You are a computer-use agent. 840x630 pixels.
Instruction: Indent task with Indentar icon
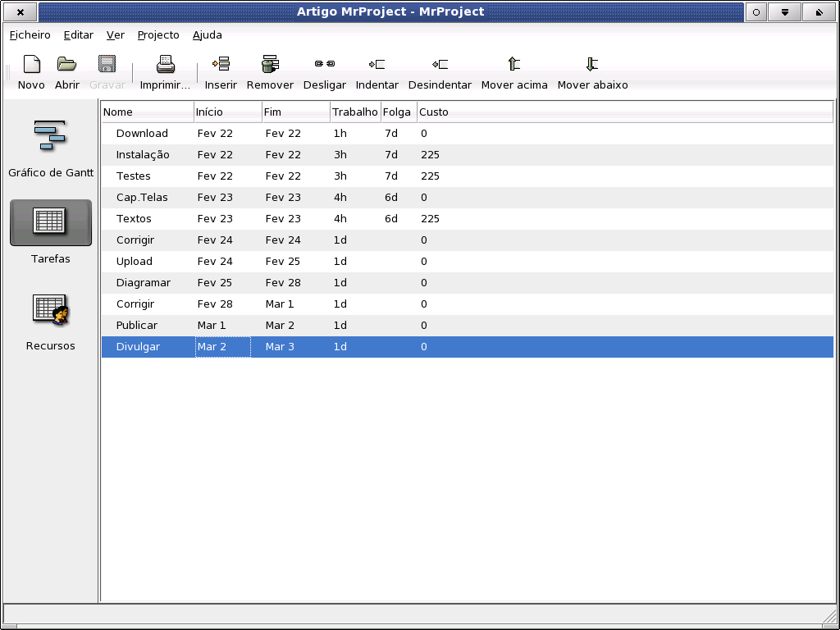coord(377,64)
